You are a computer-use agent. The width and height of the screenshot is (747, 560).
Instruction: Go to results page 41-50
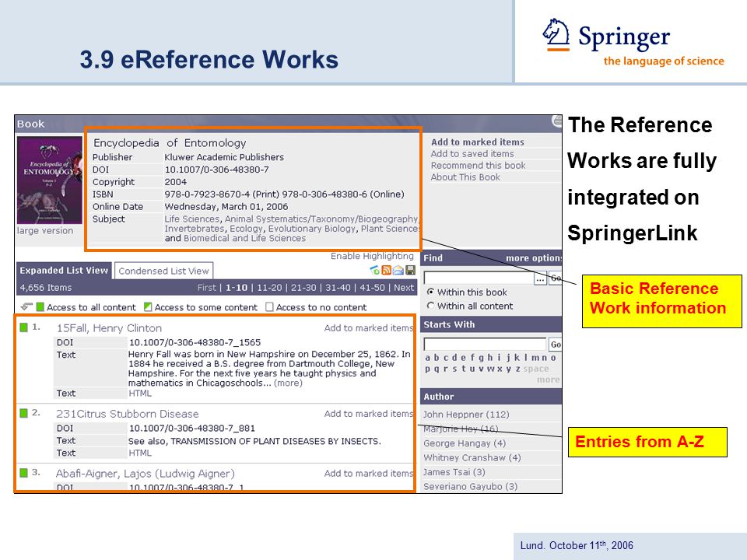pyautogui.click(x=372, y=288)
